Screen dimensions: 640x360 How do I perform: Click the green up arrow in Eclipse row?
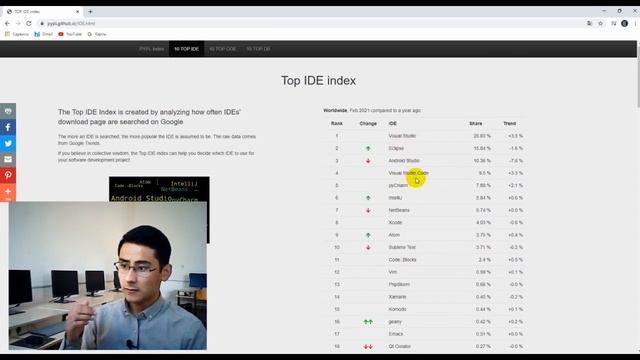[x=368, y=149]
